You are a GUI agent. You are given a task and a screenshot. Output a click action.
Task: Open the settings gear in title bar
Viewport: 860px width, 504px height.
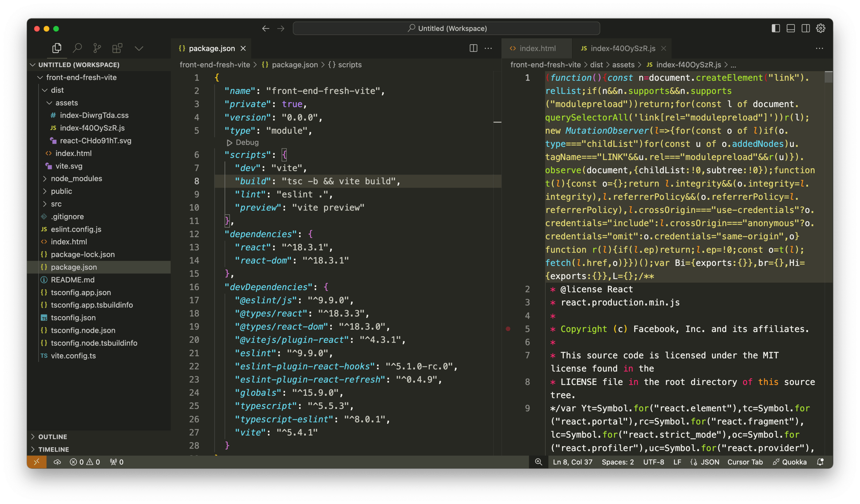click(x=821, y=28)
